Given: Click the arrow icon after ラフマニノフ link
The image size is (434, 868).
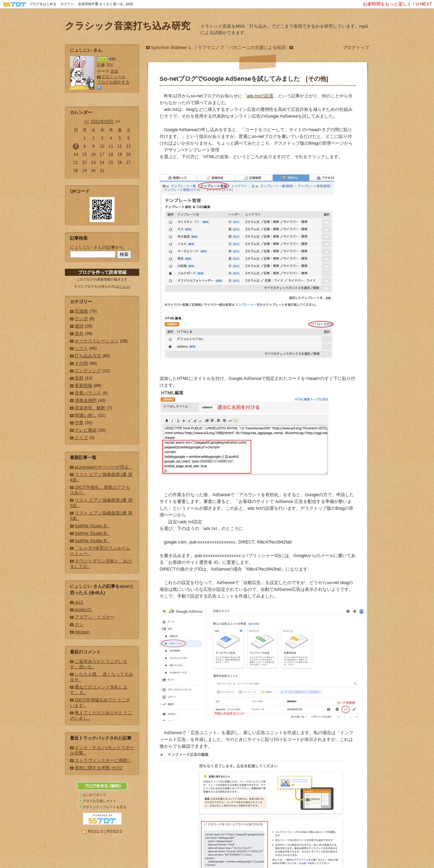Looking at the screenshot, I should (291, 48).
